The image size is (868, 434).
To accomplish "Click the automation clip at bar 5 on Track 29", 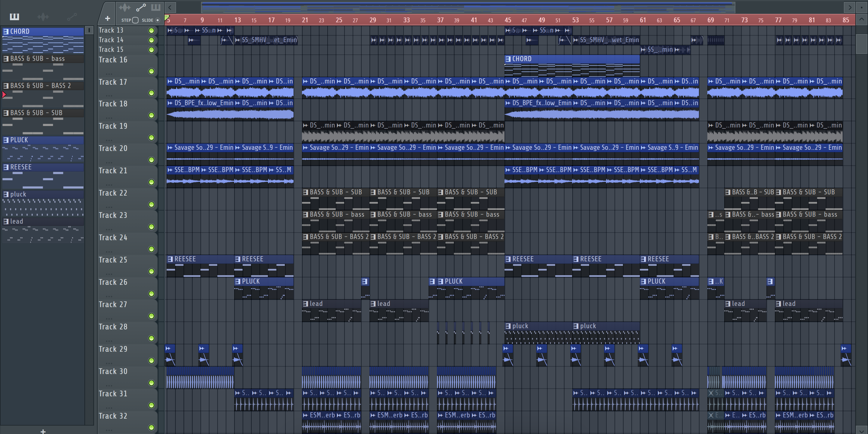I will coord(170,355).
